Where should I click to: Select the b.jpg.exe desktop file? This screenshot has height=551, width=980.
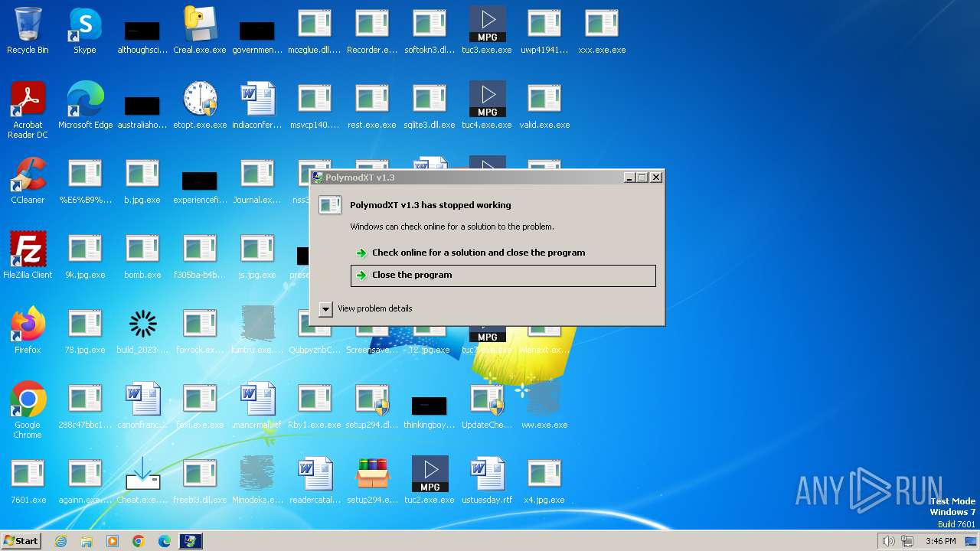(x=142, y=181)
